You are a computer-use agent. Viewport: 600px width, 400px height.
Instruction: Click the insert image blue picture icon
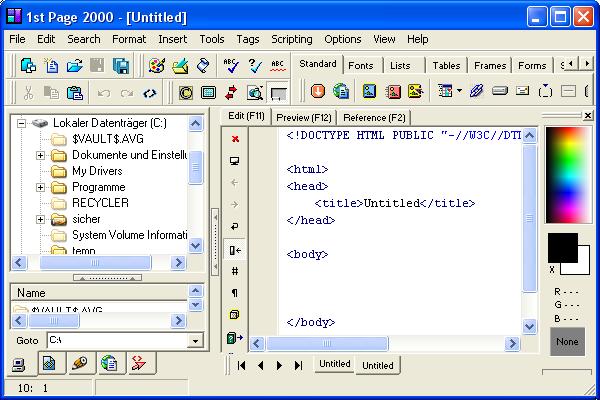[369, 91]
